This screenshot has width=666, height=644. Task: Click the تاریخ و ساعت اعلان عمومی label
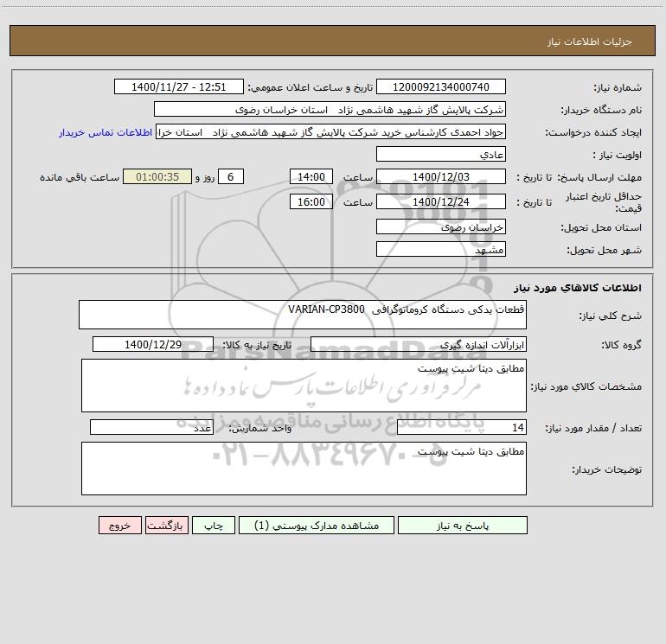[x=311, y=87]
